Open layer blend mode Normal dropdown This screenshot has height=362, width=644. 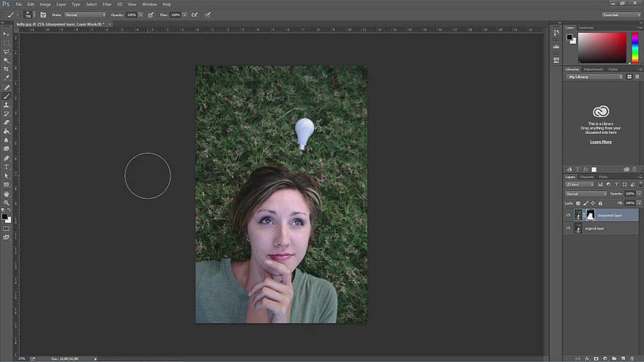click(x=586, y=194)
